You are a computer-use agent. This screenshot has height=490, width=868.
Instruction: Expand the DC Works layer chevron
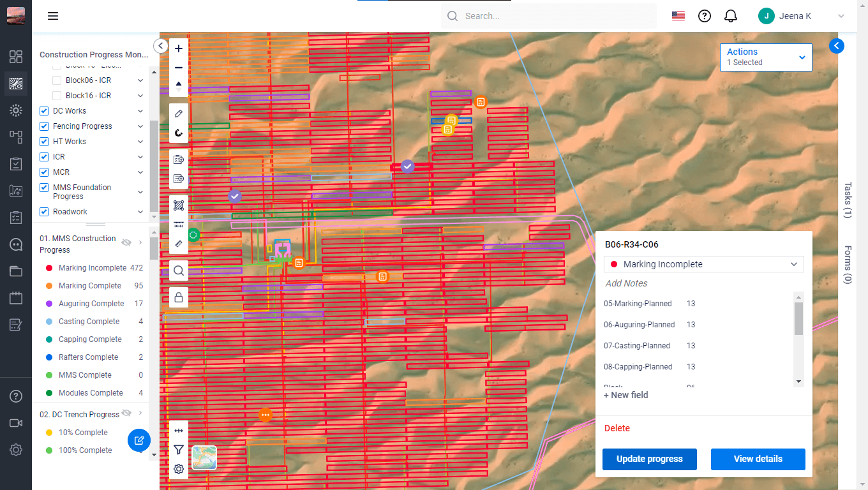140,111
